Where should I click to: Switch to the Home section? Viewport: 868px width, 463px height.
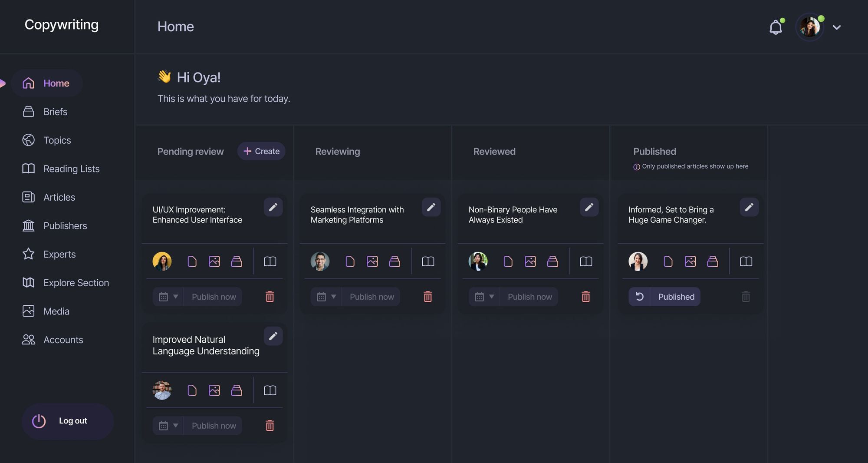click(47, 83)
